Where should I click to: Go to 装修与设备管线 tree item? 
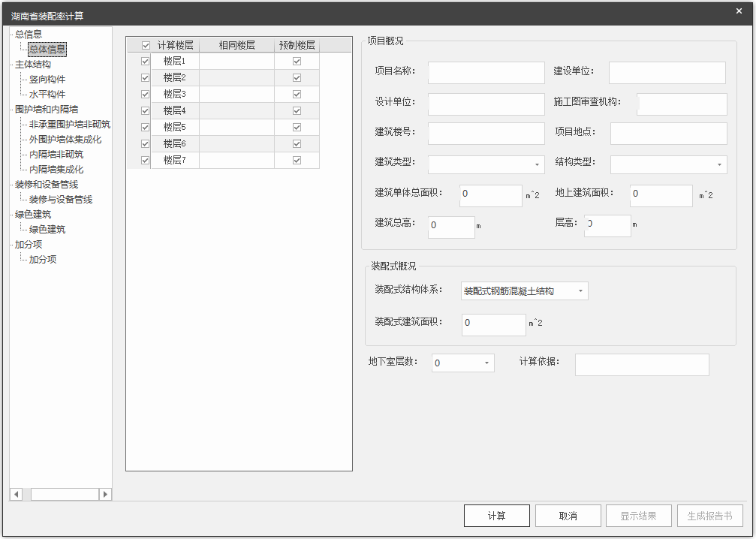point(61,200)
